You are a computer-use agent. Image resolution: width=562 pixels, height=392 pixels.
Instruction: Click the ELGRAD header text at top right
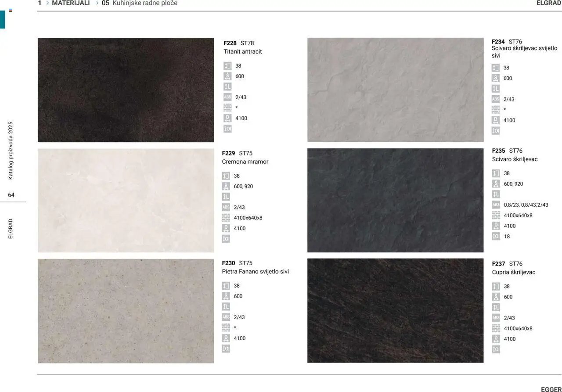548,3
